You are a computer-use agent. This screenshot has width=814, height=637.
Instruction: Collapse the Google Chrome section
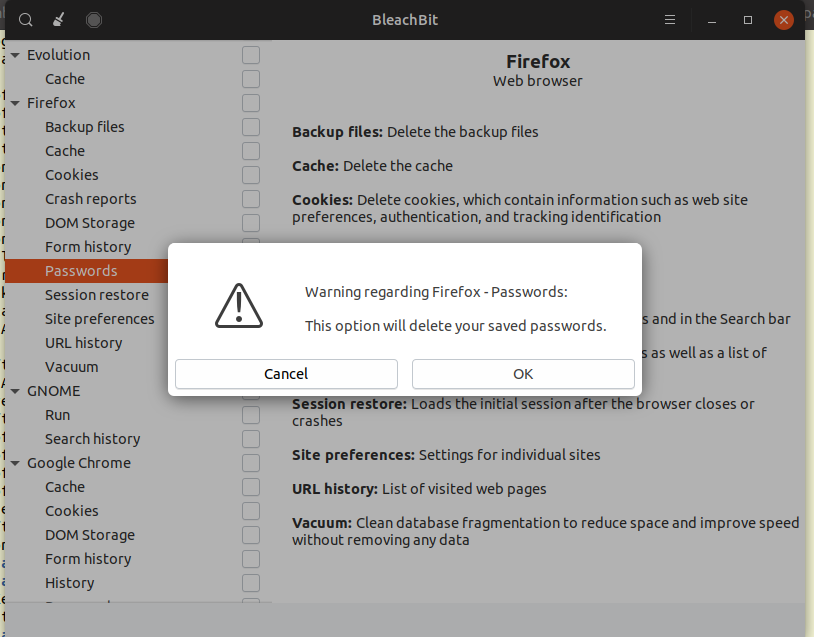[14, 463]
